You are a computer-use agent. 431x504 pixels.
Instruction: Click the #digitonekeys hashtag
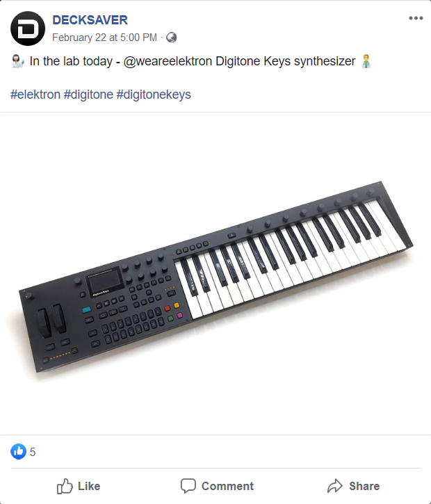click(154, 95)
